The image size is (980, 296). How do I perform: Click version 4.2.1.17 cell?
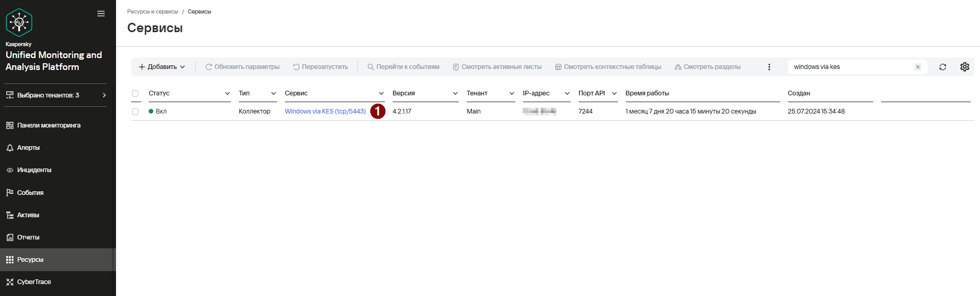[402, 111]
